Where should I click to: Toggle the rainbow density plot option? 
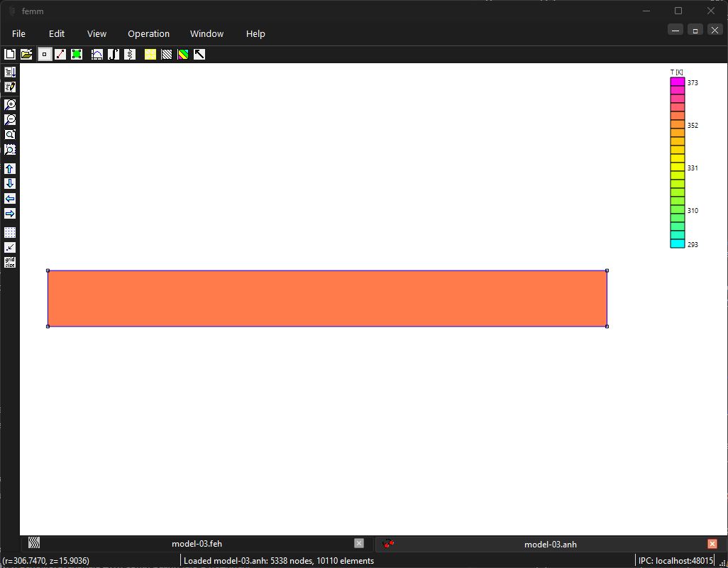click(x=183, y=55)
